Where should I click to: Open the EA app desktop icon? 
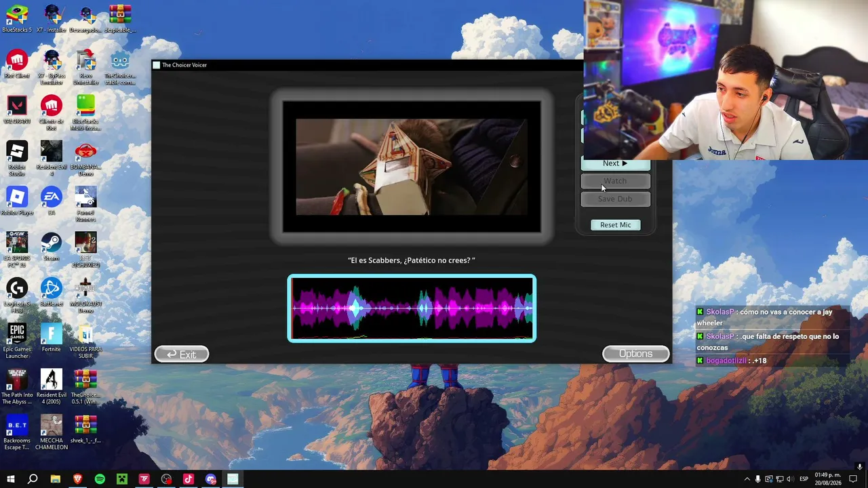[52, 201]
